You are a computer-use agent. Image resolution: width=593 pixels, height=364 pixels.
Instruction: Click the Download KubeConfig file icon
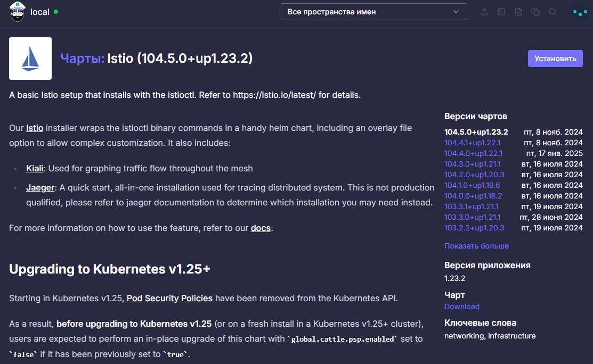point(518,12)
